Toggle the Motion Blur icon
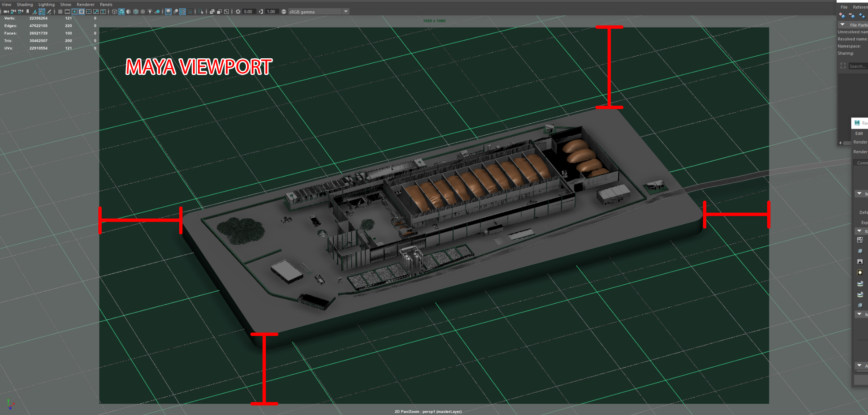The image size is (868, 415). pyautogui.click(x=175, y=12)
